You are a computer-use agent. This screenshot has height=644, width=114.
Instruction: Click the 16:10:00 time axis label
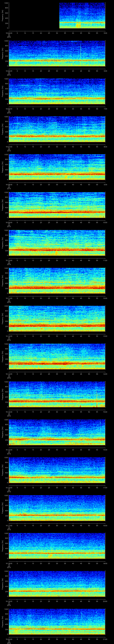[x=9, y=260]
